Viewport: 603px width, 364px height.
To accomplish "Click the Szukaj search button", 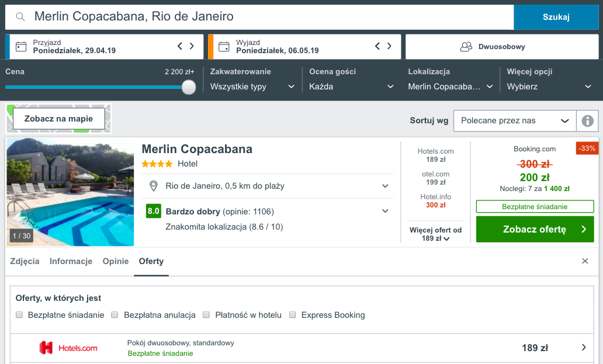I will [x=556, y=17].
